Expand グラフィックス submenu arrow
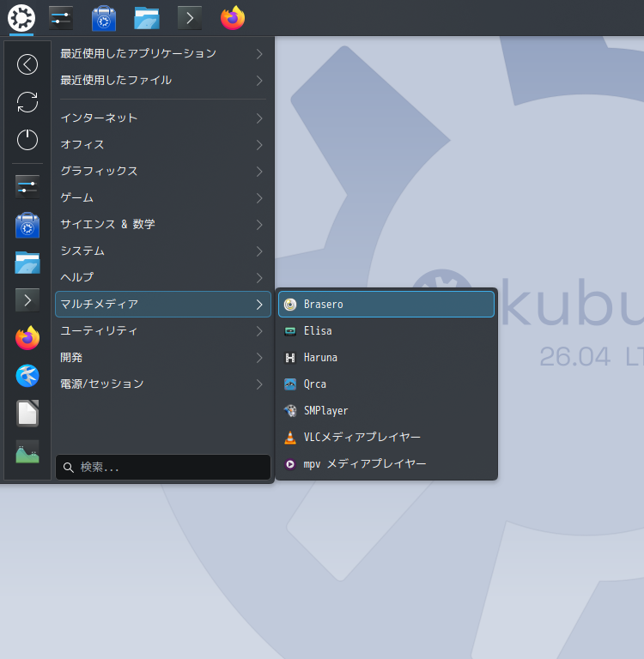 click(x=259, y=172)
